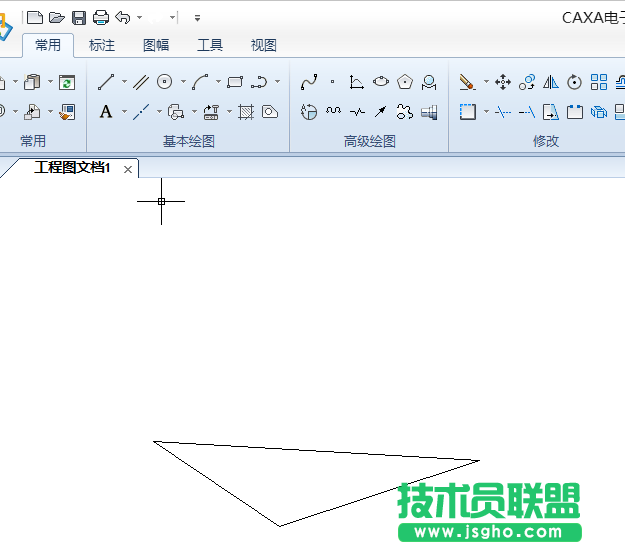Click the Copy documents icon
The height and width of the screenshot is (548, 625).
[32, 82]
